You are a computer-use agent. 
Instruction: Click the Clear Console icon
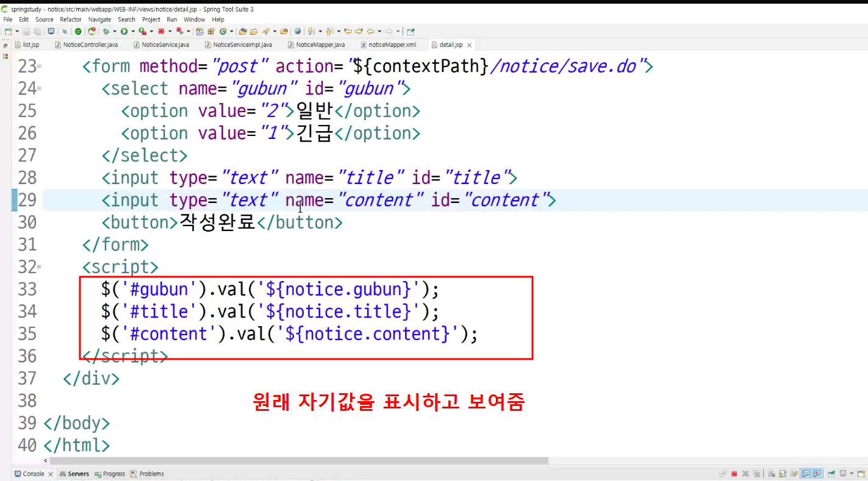click(x=772, y=474)
